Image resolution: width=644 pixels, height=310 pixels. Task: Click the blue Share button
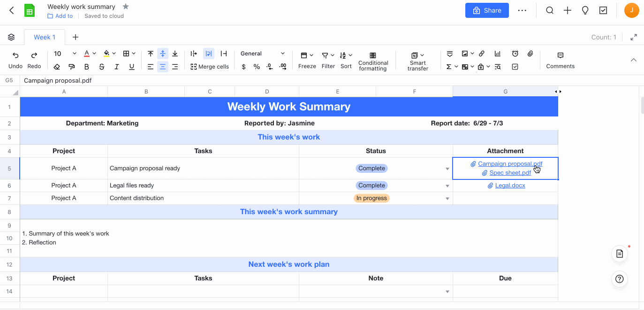487,10
